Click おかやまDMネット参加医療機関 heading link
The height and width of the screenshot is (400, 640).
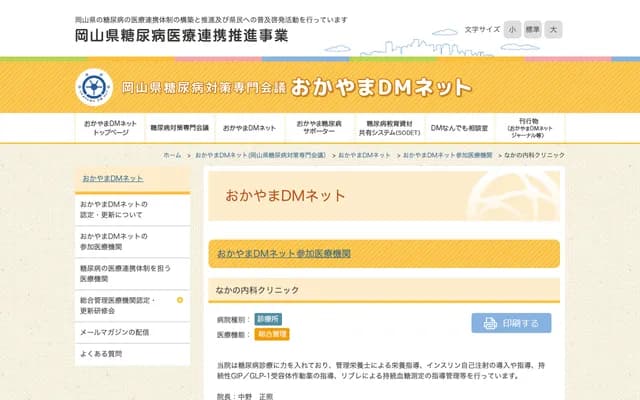click(284, 253)
